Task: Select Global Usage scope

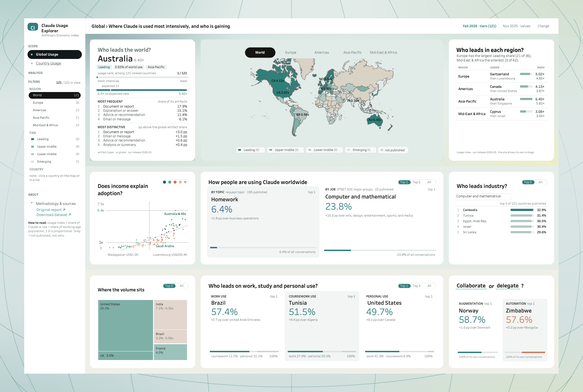Action: click(55, 54)
